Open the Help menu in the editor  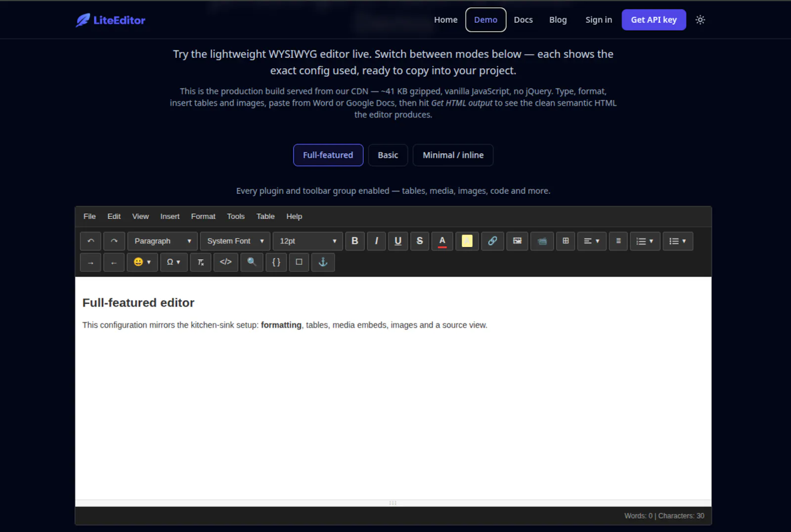click(294, 217)
